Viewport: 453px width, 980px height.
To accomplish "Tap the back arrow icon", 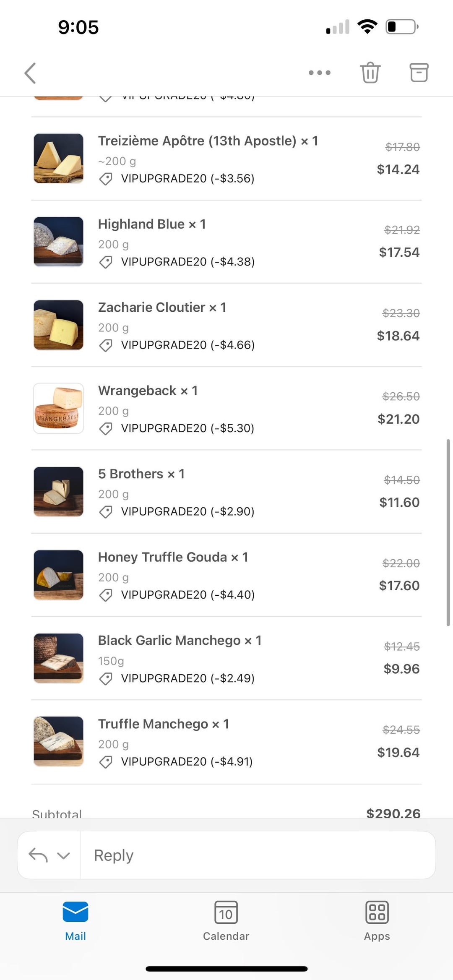I will [30, 73].
